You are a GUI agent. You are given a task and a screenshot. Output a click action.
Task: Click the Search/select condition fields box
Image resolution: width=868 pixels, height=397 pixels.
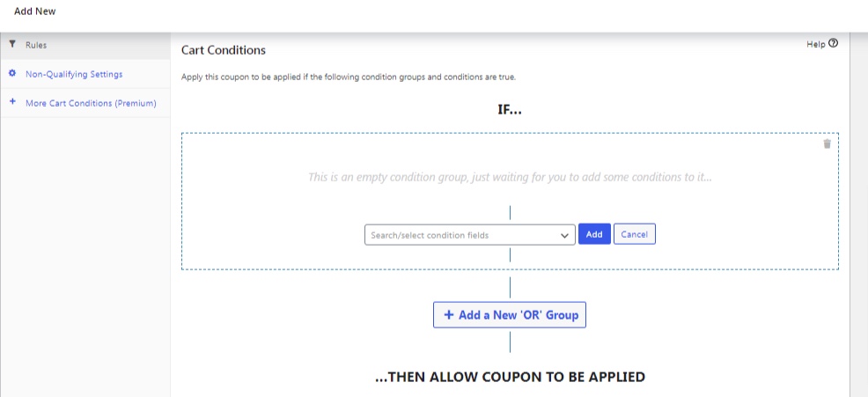pyautogui.click(x=462, y=235)
